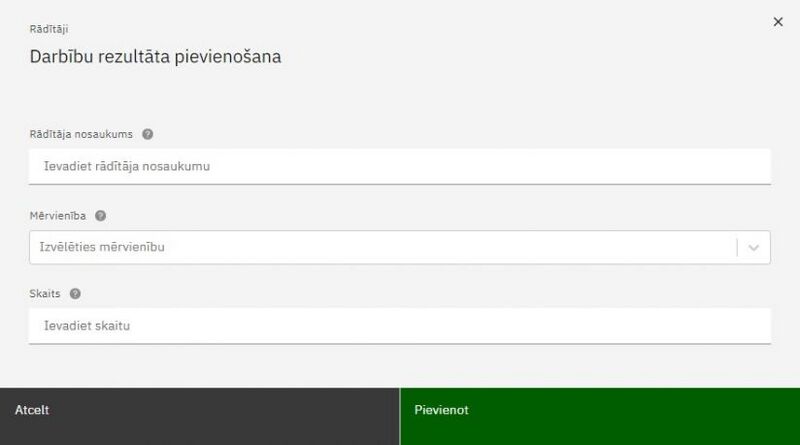Click into the Ievadiet skaitu field
Viewport: 800px width, 445px height.
[x=400, y=326]
